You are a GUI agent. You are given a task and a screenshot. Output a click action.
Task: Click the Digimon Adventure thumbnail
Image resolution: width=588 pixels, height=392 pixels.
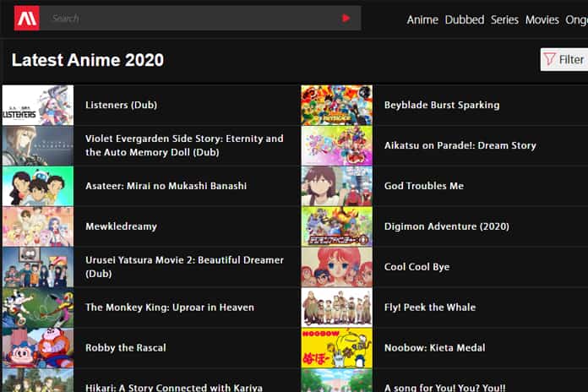coord(337,226)
